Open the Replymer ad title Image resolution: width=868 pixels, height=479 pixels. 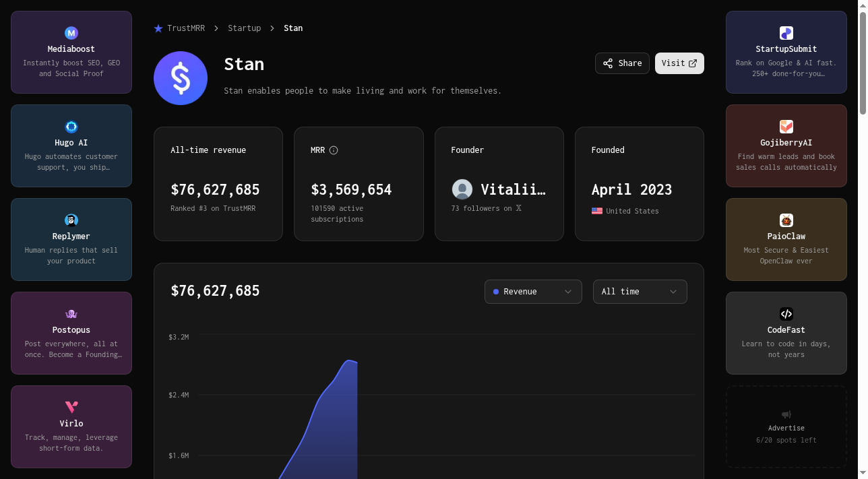(x=71, y=236)
